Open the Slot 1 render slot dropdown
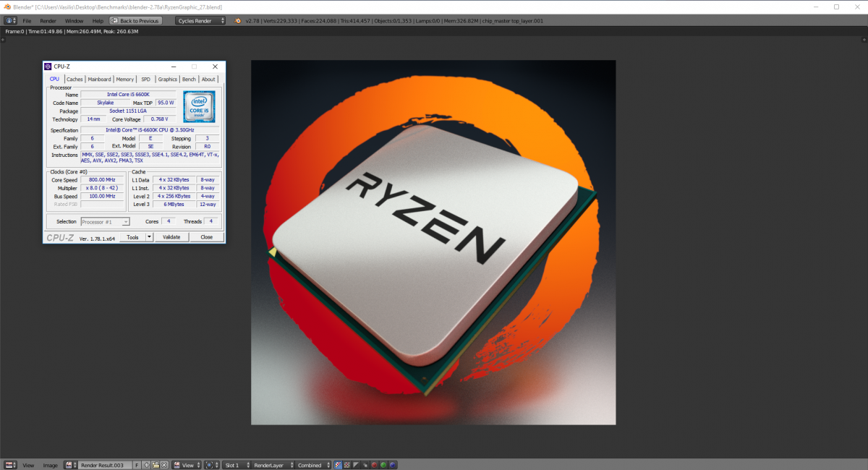868x470 pixels. click(237, 465)
